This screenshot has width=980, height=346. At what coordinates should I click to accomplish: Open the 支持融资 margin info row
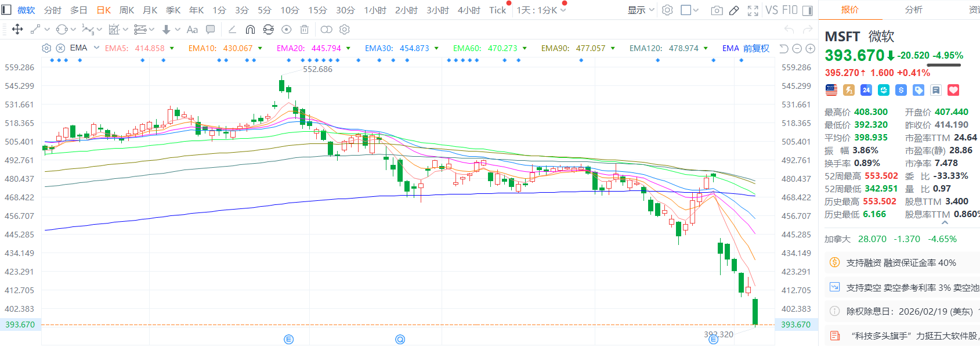pos(902,262)
